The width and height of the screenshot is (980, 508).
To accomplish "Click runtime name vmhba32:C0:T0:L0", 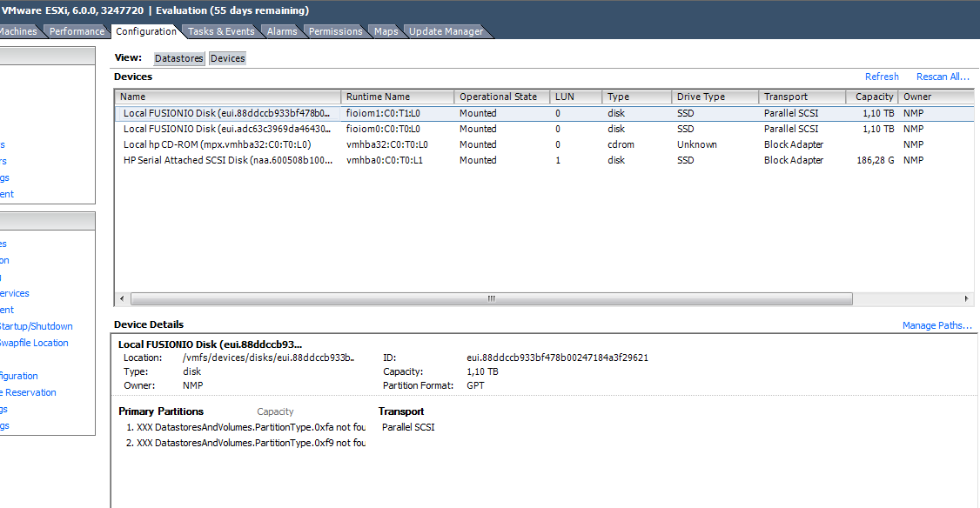I will 387,144.
